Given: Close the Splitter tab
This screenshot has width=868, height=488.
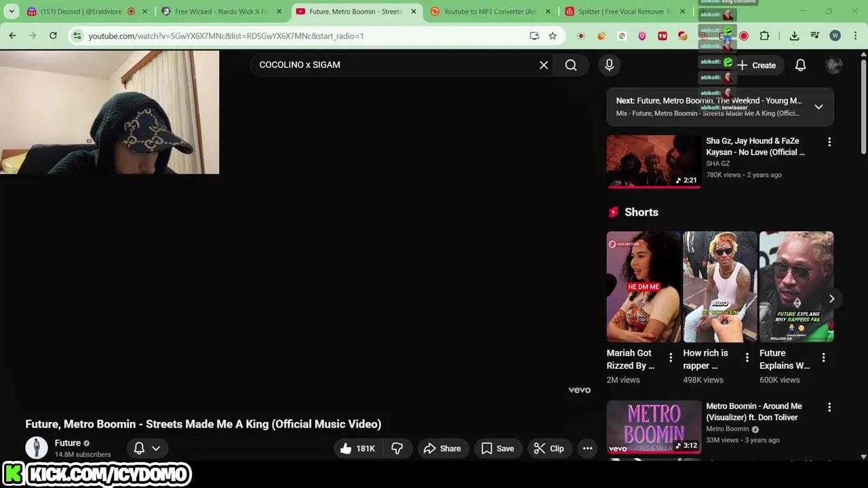Looking at the screenshot, I should [682, 12].
